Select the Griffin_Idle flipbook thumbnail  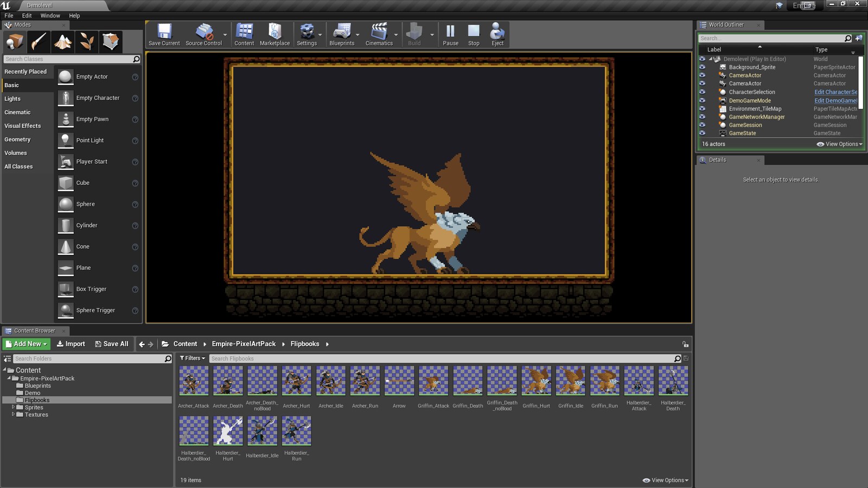tap(571, 380)
